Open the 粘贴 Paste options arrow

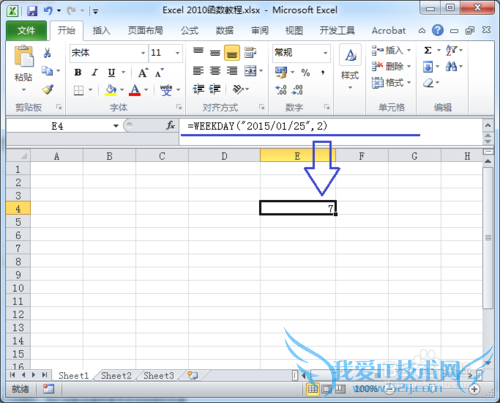coord(23,90)
